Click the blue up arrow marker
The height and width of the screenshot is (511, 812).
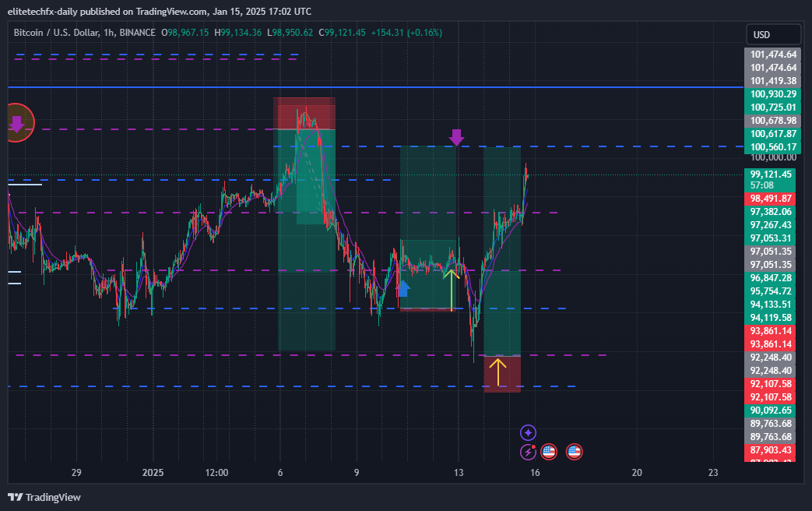point(402,288)
